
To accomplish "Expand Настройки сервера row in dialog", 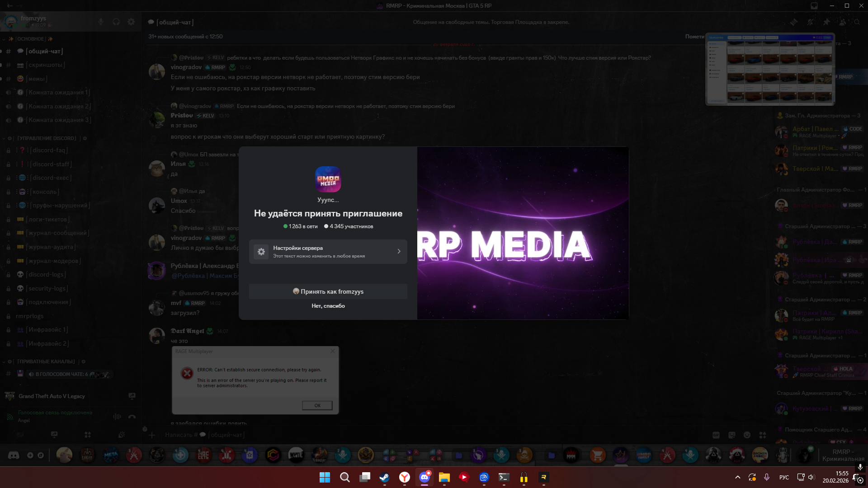I will [328, 252].
